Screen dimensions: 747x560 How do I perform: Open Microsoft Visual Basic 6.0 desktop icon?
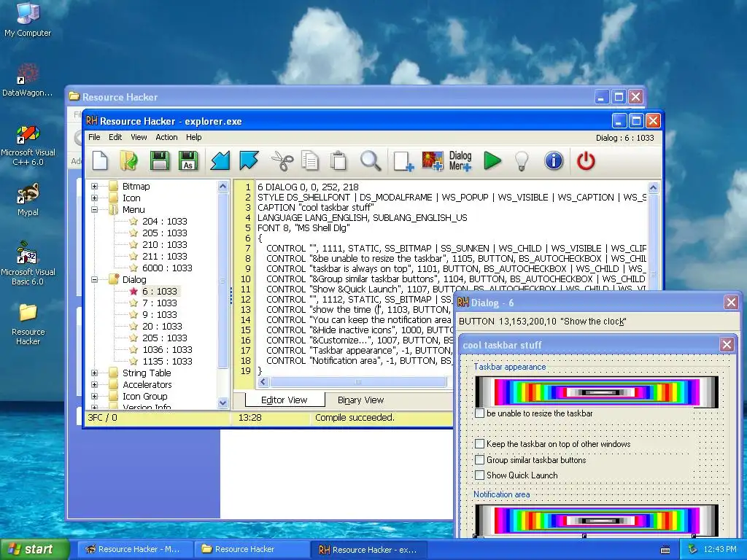[28, 263]
